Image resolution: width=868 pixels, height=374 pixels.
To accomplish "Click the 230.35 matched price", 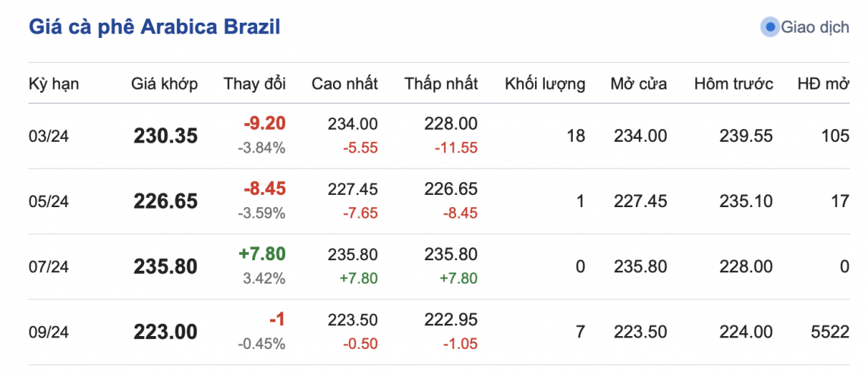I will 165,136.
